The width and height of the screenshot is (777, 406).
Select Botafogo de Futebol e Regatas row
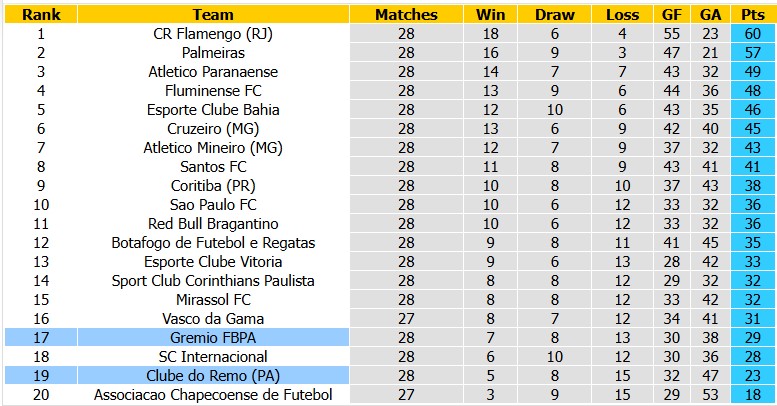point(389,243)
